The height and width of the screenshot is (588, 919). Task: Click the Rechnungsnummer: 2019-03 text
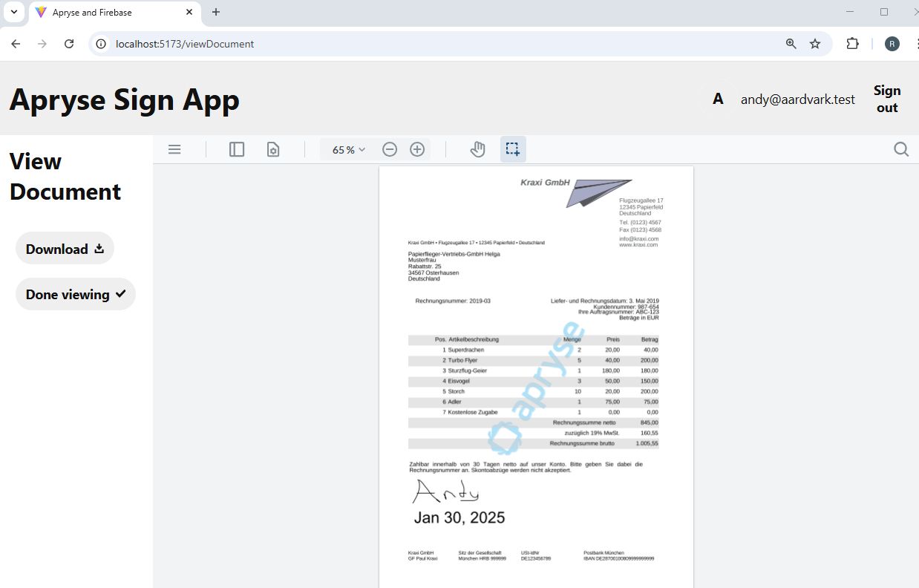(453, 301)
